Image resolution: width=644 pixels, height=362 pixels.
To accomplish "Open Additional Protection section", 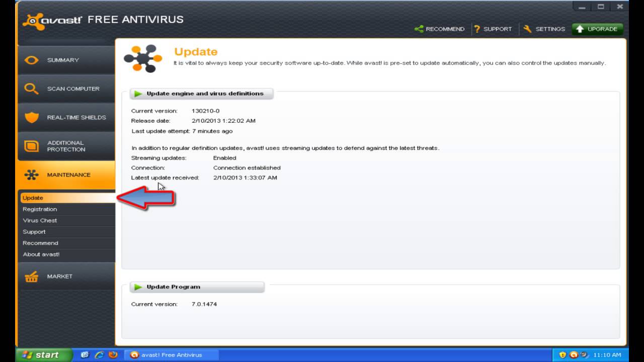I will pyautogui.click(x=66, y=146).
